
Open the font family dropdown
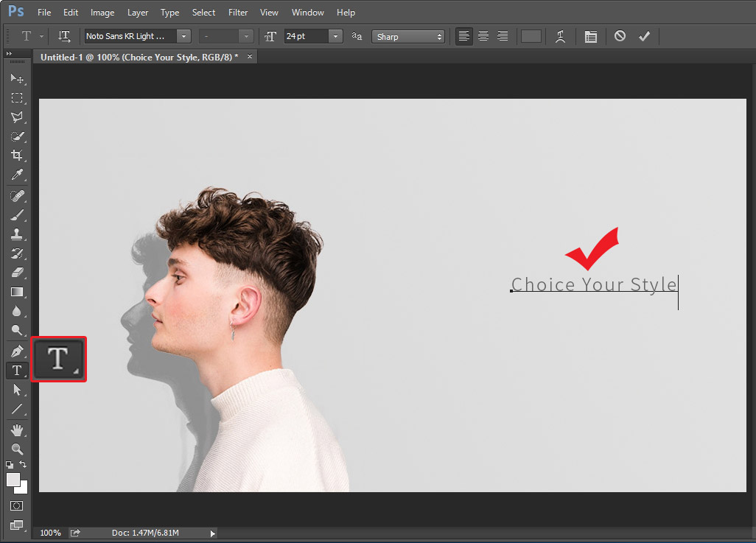(x=183, y=36)
